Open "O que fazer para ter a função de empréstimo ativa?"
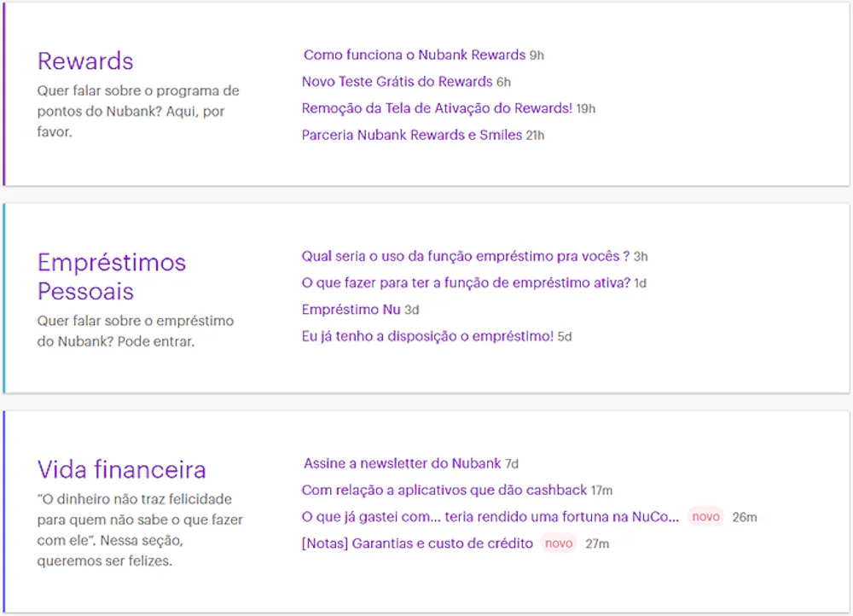The image size is (853, 616). [467, 283]
